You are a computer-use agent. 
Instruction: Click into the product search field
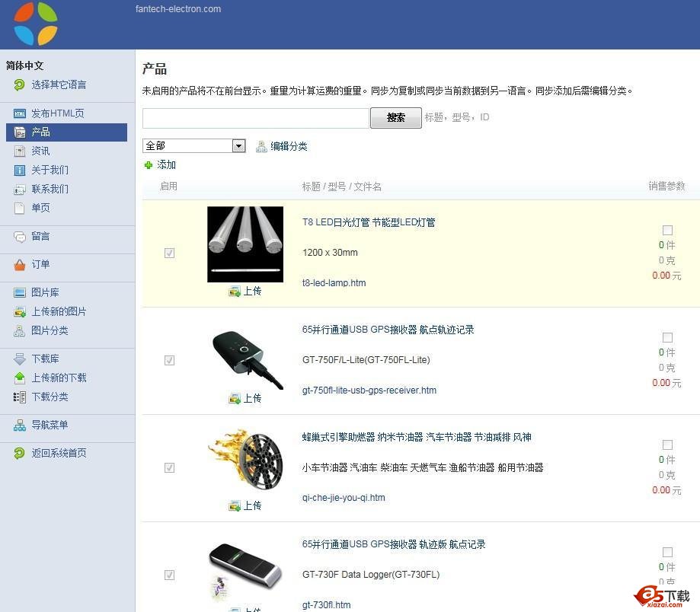point(256,118)
